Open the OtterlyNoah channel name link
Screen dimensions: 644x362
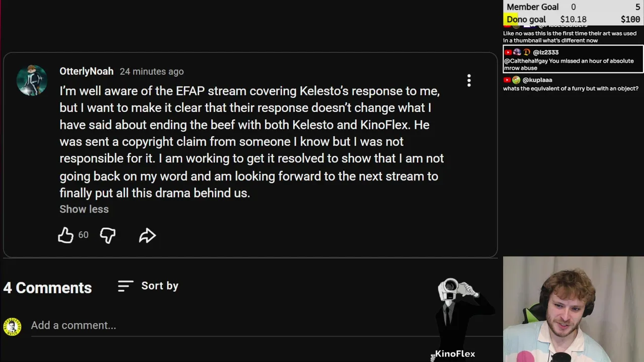tap(87, 71)
